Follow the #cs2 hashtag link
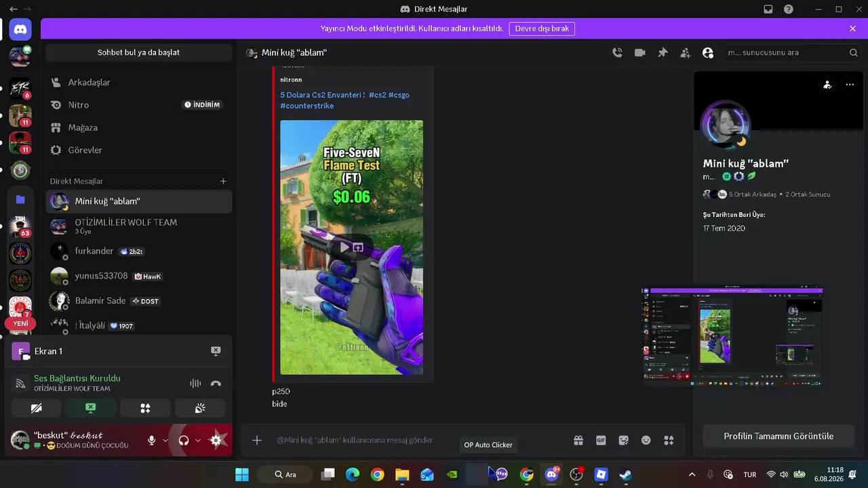This screenshot has height=488, width=868. click(x=378, y=95)
